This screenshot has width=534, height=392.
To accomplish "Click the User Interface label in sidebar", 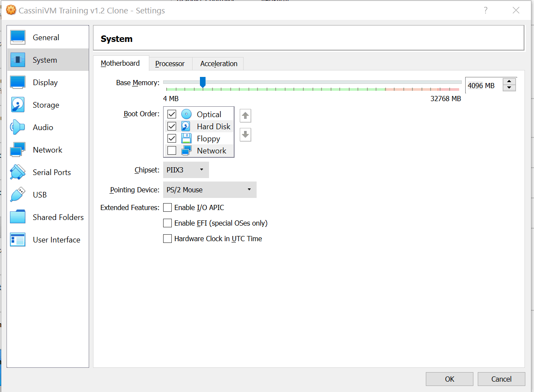I will point(57,240).
